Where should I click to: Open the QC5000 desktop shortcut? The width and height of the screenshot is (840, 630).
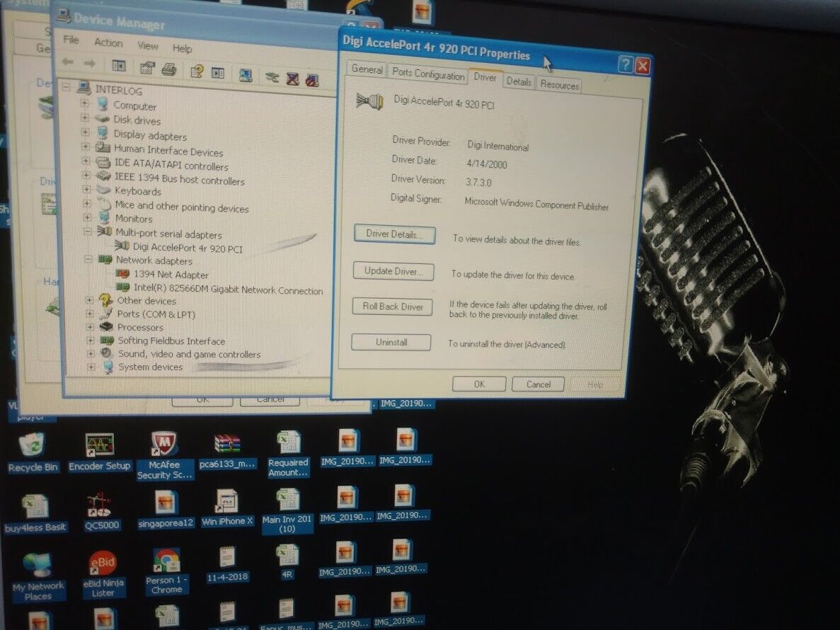tap(101, 510)
